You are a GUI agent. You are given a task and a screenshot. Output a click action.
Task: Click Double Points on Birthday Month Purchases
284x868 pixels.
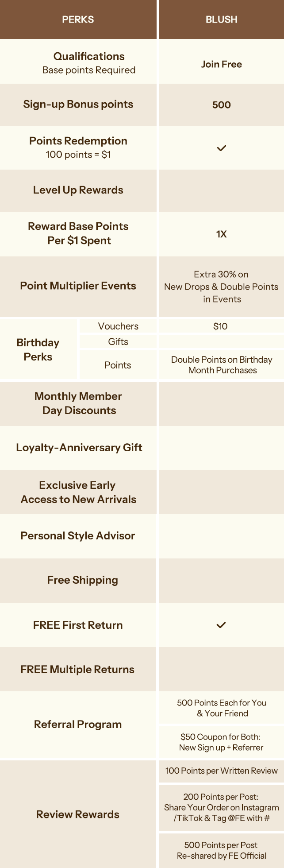click(222, 365)
